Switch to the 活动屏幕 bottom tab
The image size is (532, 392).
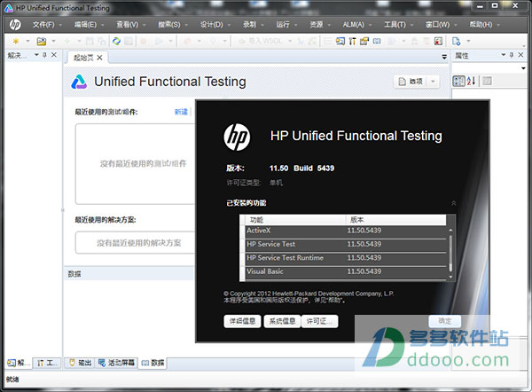[116, 363]
